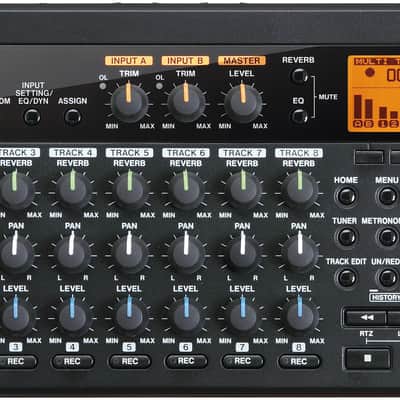Click the first function key below the LCD

[369, 157]
